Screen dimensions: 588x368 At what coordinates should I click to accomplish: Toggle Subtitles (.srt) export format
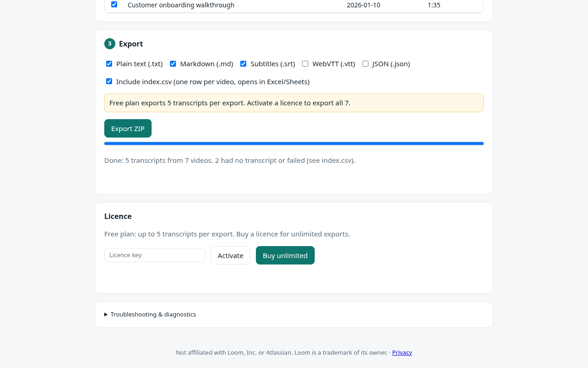click(243, 64)
